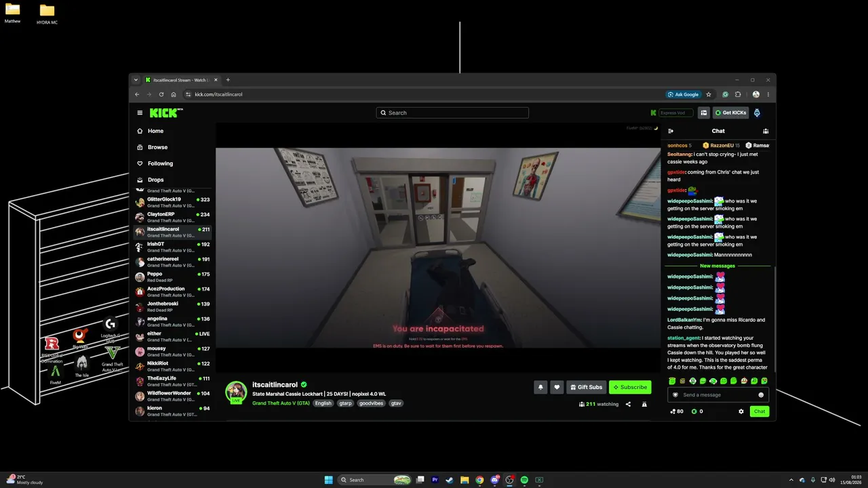Open IrishGT channel in sidebar
Image resolution: width=868 pixels, height=488 pixels.
[x=173, y=247]
